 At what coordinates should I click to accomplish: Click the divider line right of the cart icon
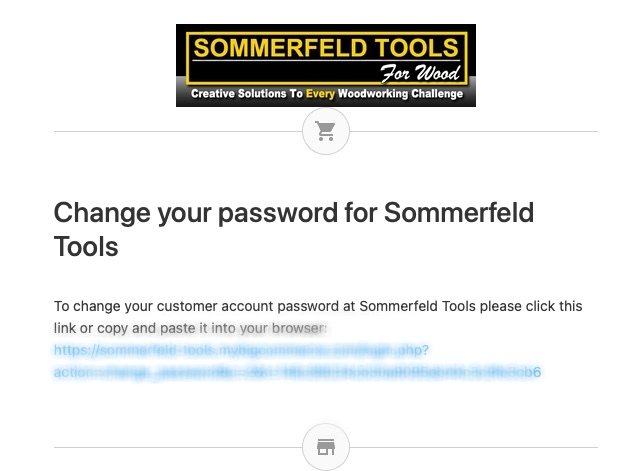(x=473, y=131)
